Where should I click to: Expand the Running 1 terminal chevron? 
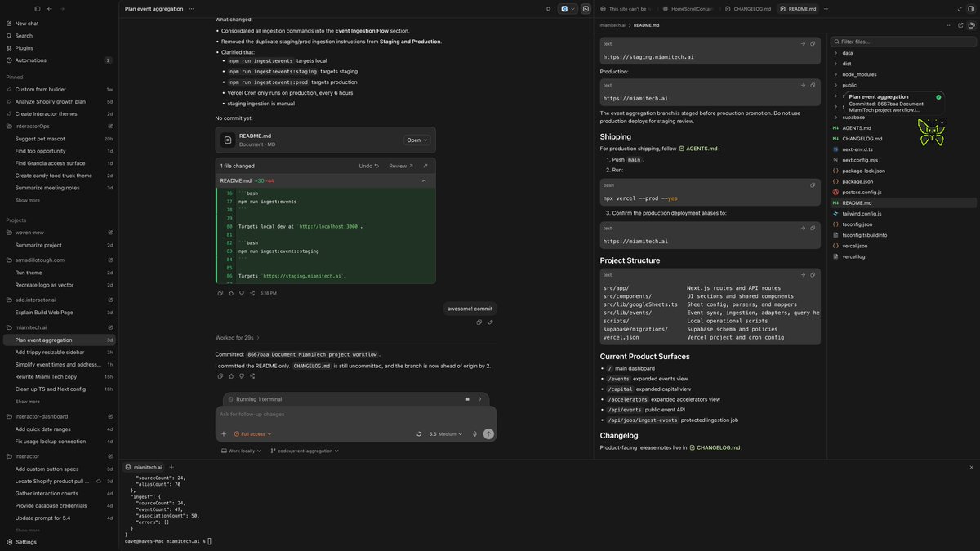pyautogui.click(x=480, y=399)
